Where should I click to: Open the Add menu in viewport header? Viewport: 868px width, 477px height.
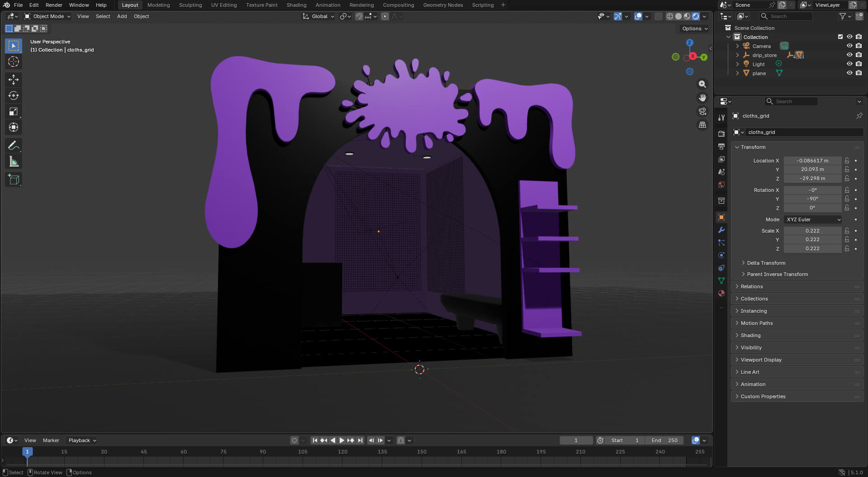pyautogui.click(x=122, y=16)
